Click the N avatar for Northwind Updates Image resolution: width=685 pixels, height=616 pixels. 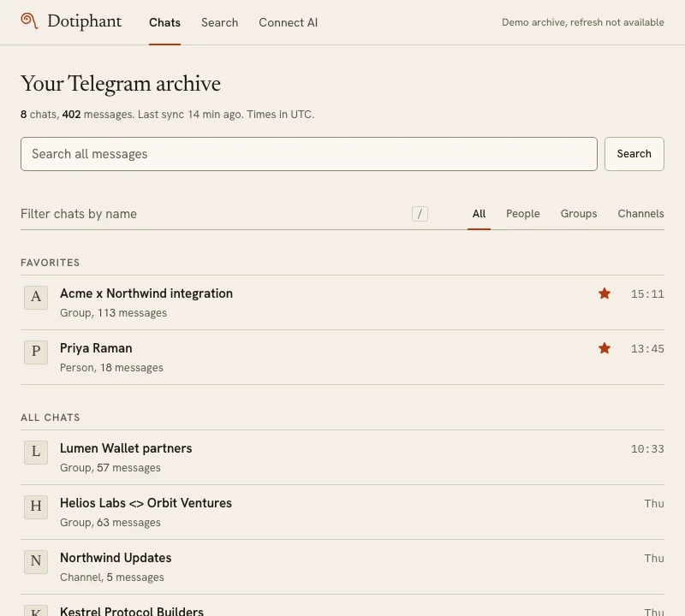[36, 562]
